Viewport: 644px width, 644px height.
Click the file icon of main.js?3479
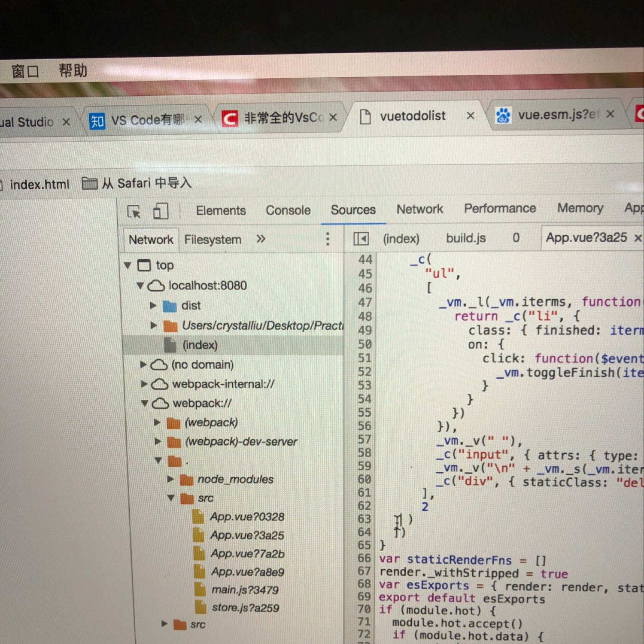tap(200, 589)
